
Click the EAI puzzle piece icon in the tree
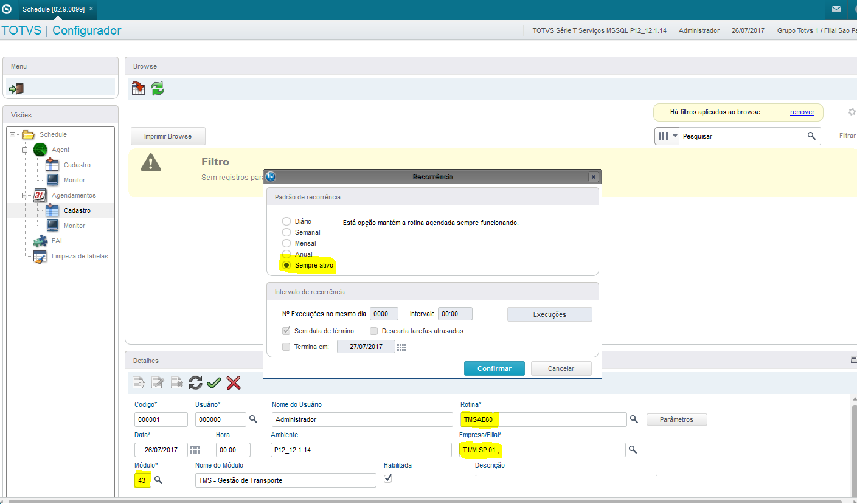tap(40, 241)
